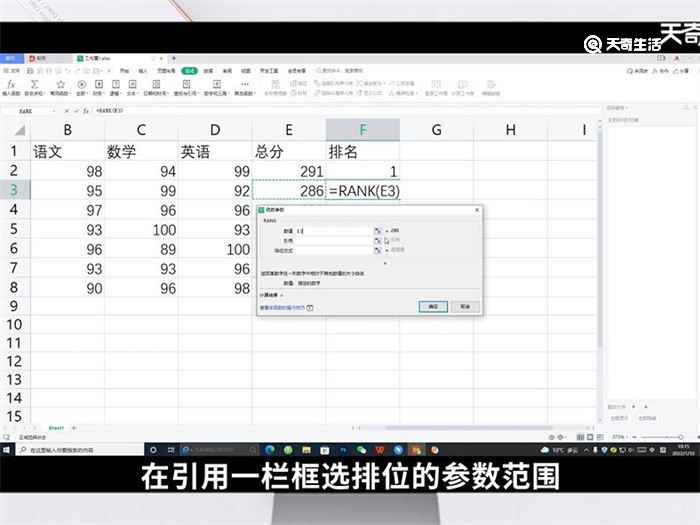Click the fx icon beside the formula bar

tap(86, 110)
